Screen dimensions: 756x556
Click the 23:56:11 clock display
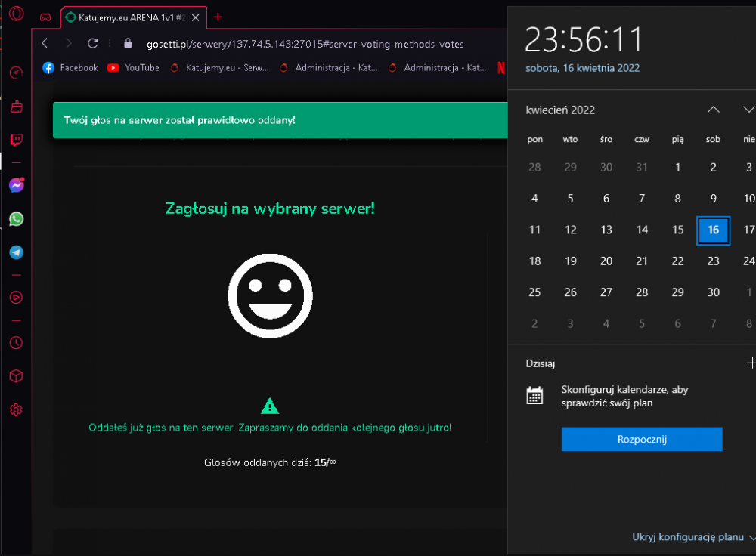coord(584,39)
